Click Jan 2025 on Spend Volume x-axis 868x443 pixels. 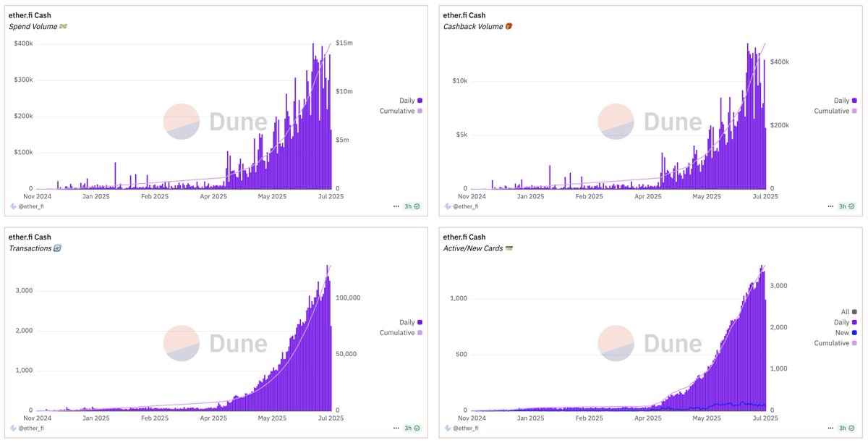(x=98, y=196)
